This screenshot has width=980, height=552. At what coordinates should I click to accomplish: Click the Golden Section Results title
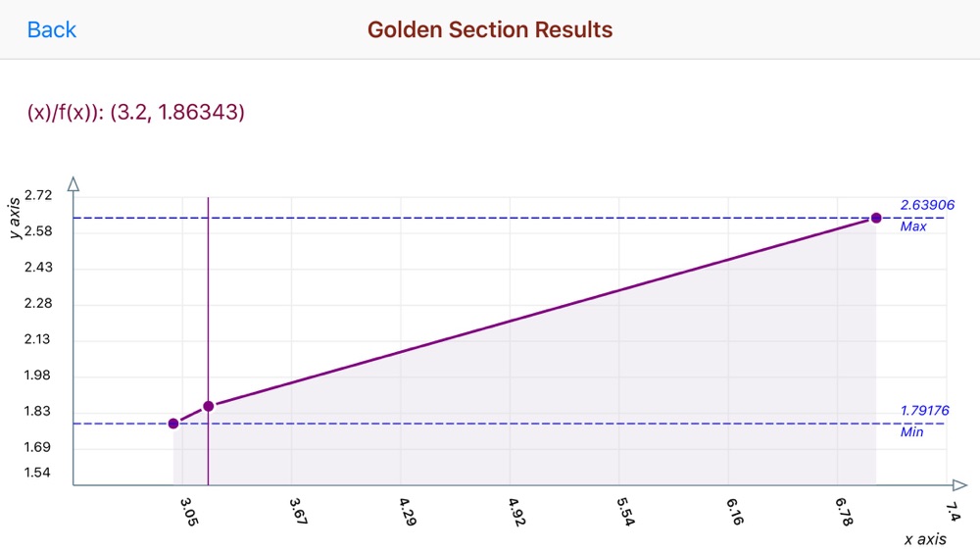490,29
